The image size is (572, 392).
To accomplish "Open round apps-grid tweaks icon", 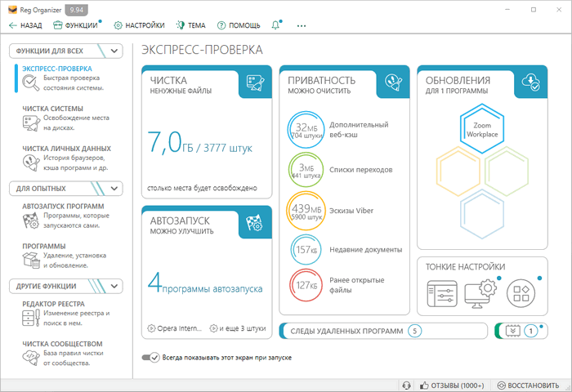I will 521,293.
